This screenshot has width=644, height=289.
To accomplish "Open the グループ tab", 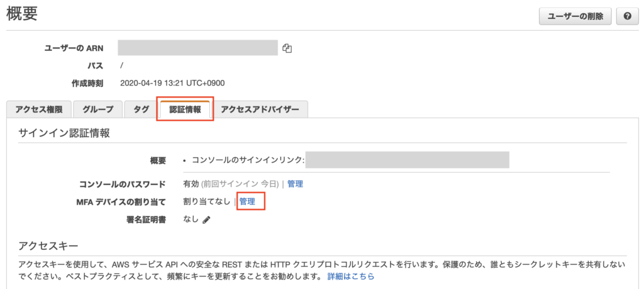I will pyautogui.click(x=97, y=109).
